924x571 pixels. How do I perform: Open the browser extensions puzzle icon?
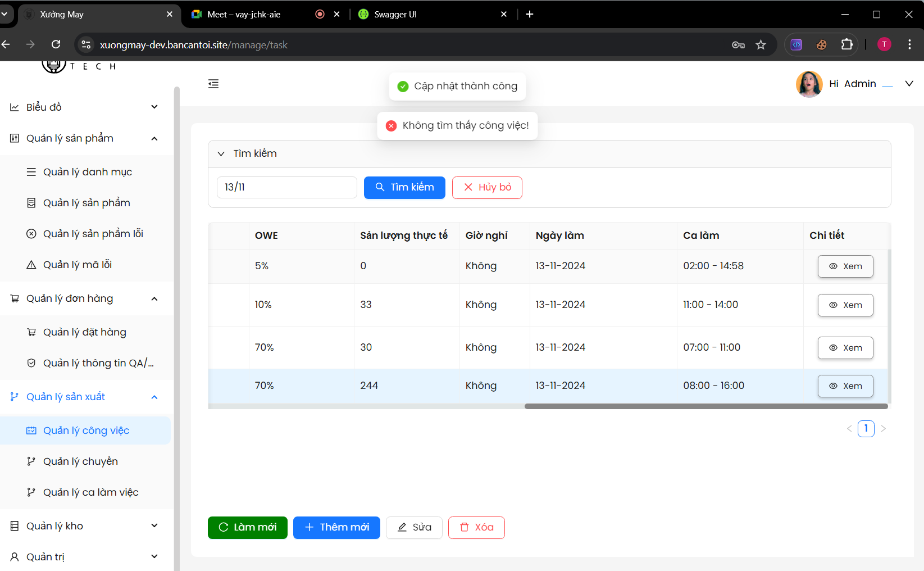tap(846, 45)
